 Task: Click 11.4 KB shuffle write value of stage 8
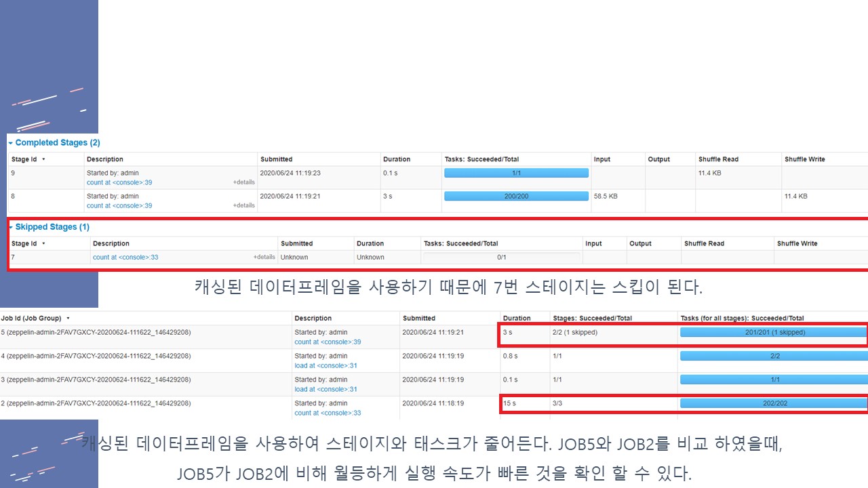[796, 196]
